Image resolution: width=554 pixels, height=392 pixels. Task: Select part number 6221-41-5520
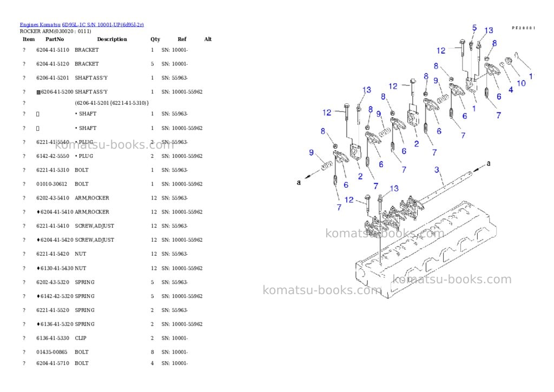click(52, 310)
